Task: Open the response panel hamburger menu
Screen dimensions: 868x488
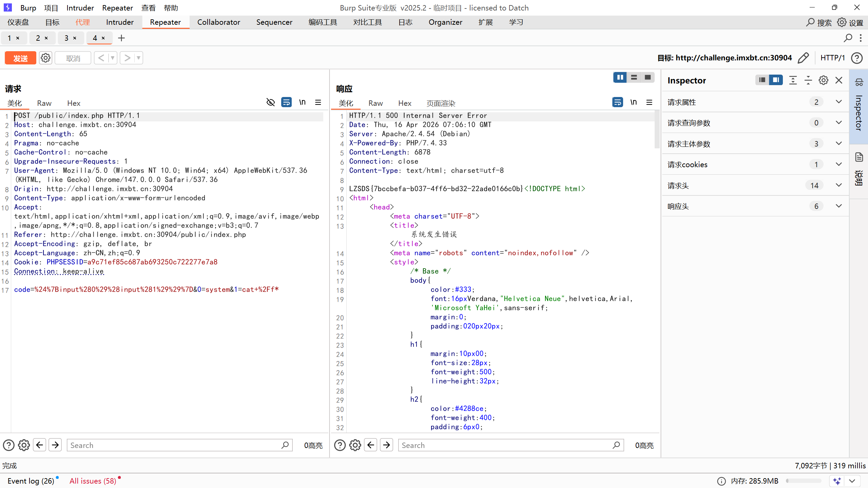Action: pyautogui.click(x=649, y=102)
